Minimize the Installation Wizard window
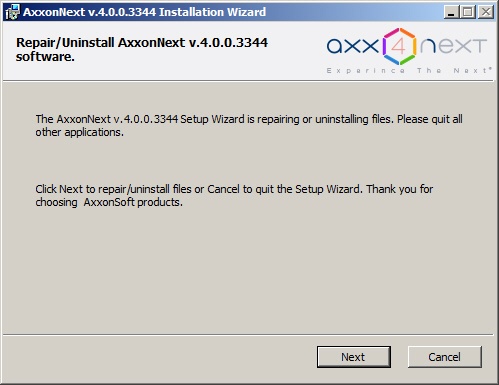This screenshot has width=499, height=385. click(x=451, y=12)
